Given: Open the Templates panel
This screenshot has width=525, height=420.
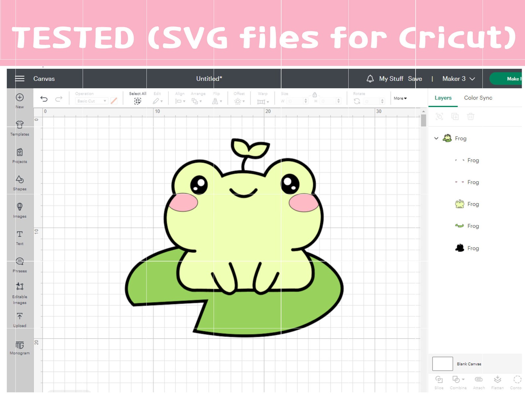Looking at the screenshot, I should 20,128.
